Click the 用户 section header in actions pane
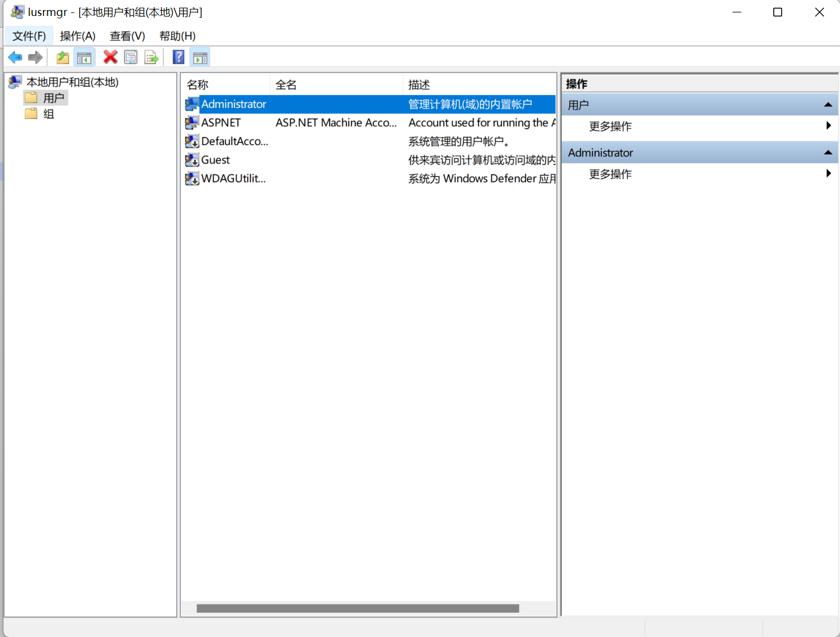Viewport: 840px width, 637px height. tap(699, 105)
